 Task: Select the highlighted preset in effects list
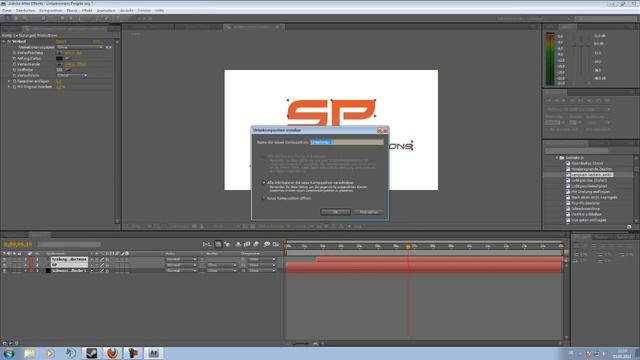coord(591,175)
